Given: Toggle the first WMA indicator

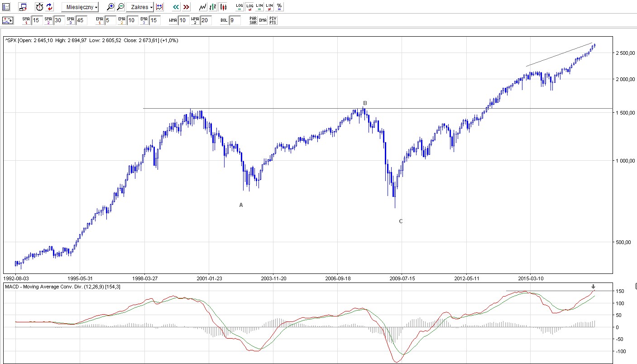Looking at the screenshot, I should click(x=173, y=20).
